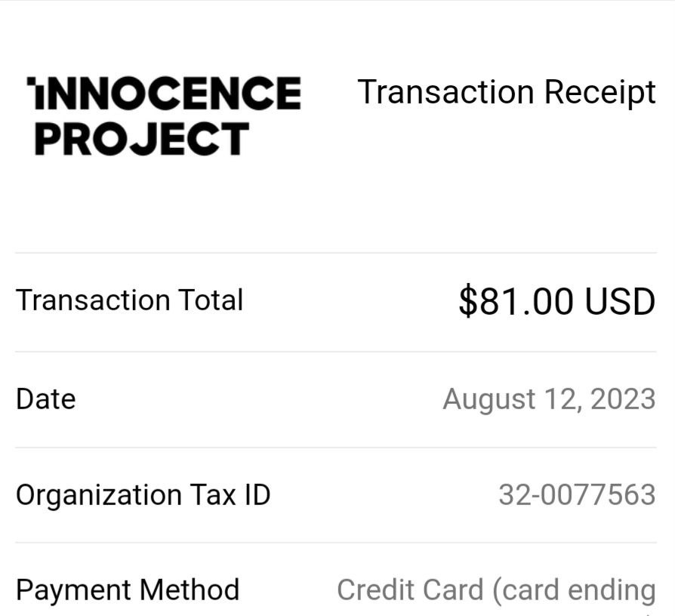Select the $81.00 USD amount
The height and width of the screenshot is (616, 675).
pos(557,301)
